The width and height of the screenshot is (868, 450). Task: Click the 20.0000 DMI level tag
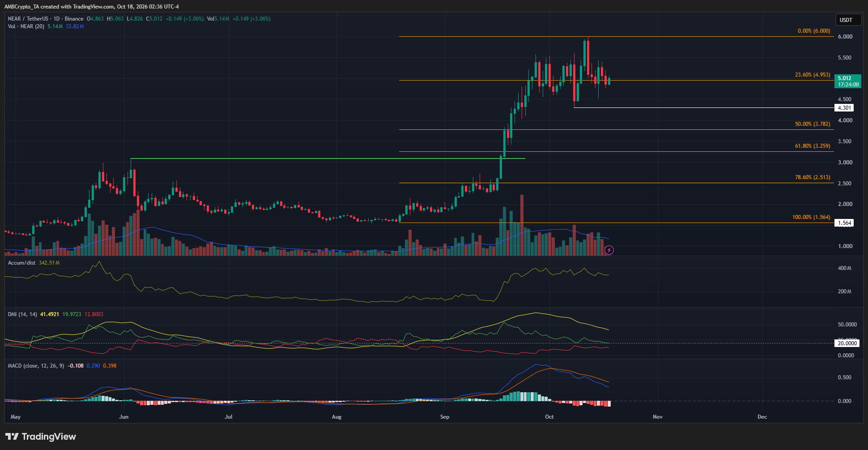(x=847, y=343)
